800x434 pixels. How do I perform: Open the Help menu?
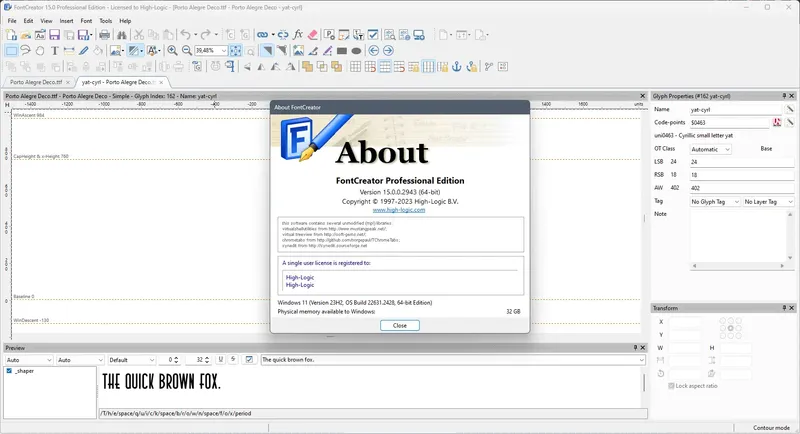125,21
